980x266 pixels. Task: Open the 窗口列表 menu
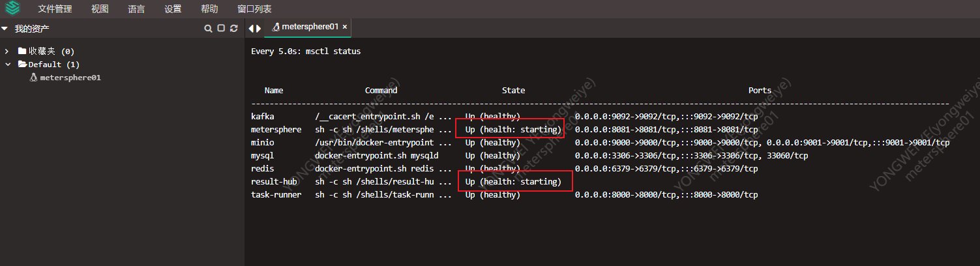[x=255, y=9]
